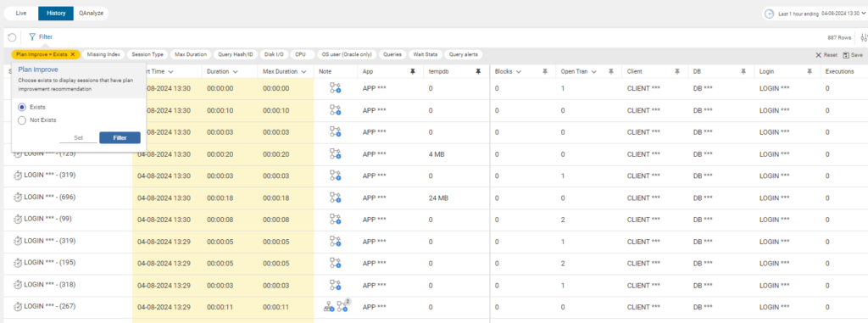Open column settings sliders icon
Viewport: 868px width, 323px height.
pyautogui.click(x=864, y=37)
